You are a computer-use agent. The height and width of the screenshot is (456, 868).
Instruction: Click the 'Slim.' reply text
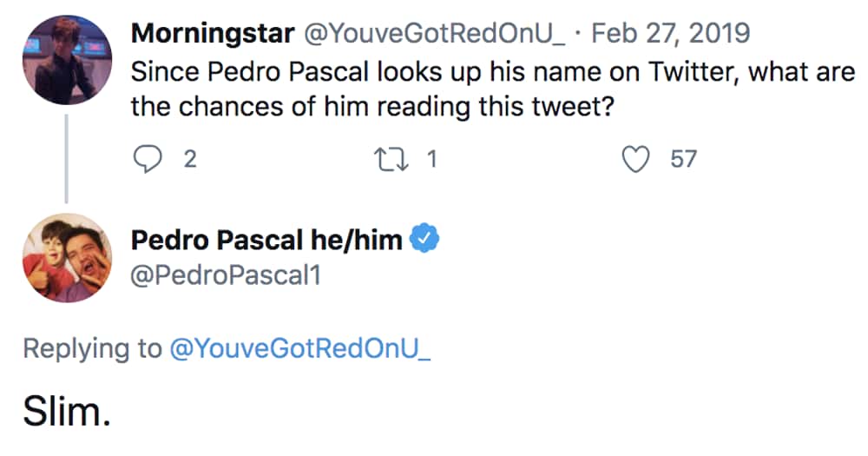[x=67, y=413]
